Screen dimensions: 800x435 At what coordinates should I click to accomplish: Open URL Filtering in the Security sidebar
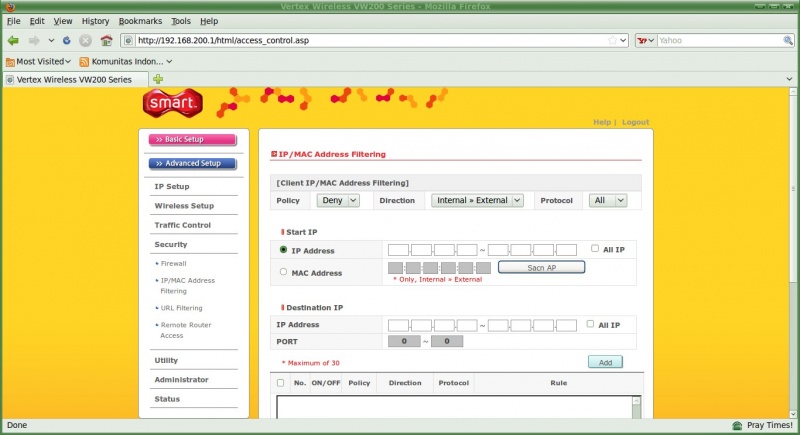tap(181, 308)
